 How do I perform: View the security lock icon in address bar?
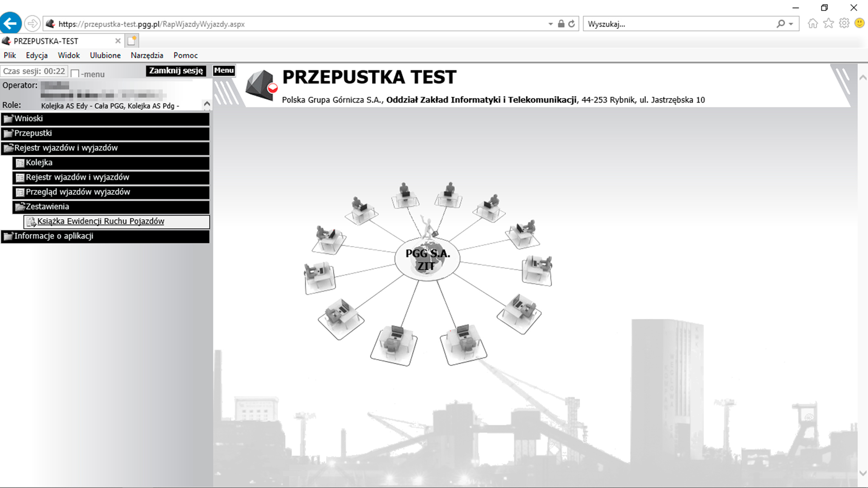pos(561,24)
